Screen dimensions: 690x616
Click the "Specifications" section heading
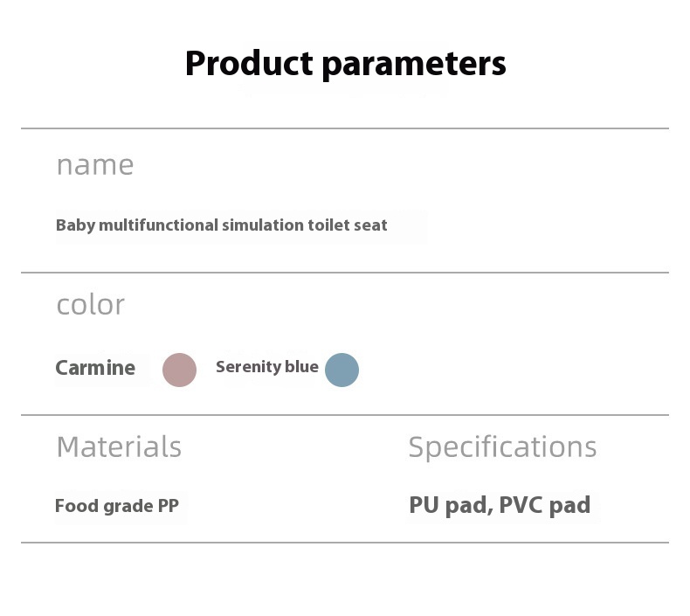click(502, 446)
